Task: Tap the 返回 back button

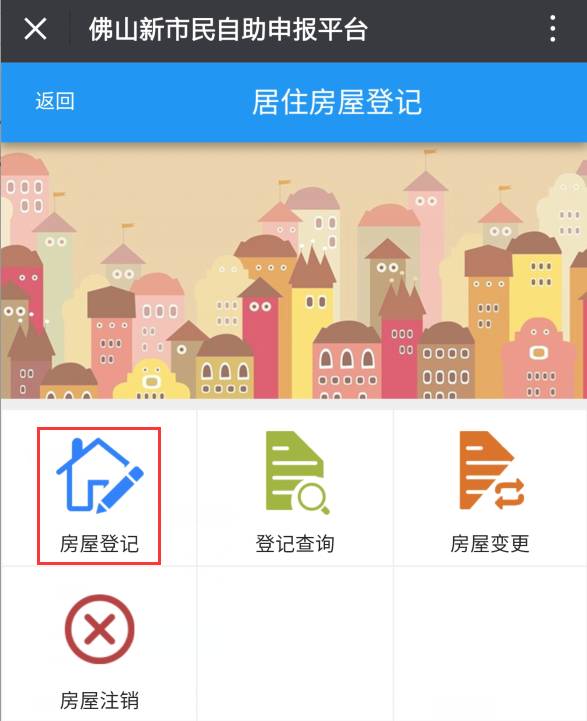Action: coord(55,101)
